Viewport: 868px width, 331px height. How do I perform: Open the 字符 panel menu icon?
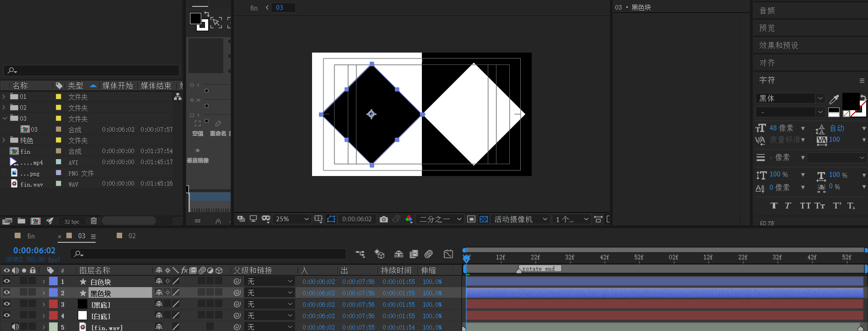coord(862,80)
